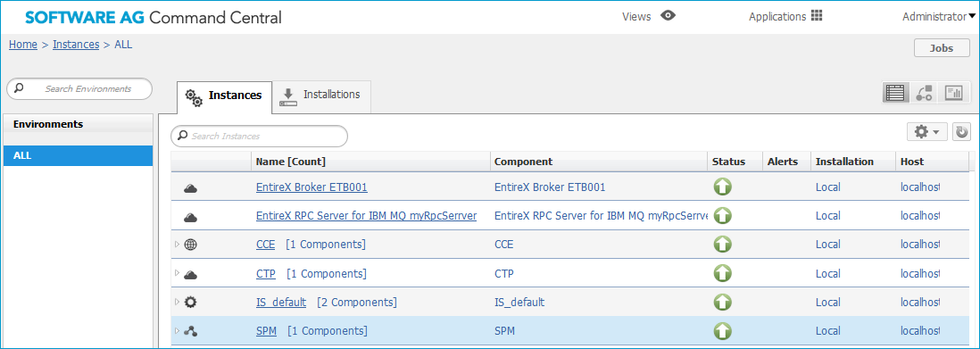Click in the Search Instances field
Viewport: 980px width, 349px height.
[x=260, y=136]
